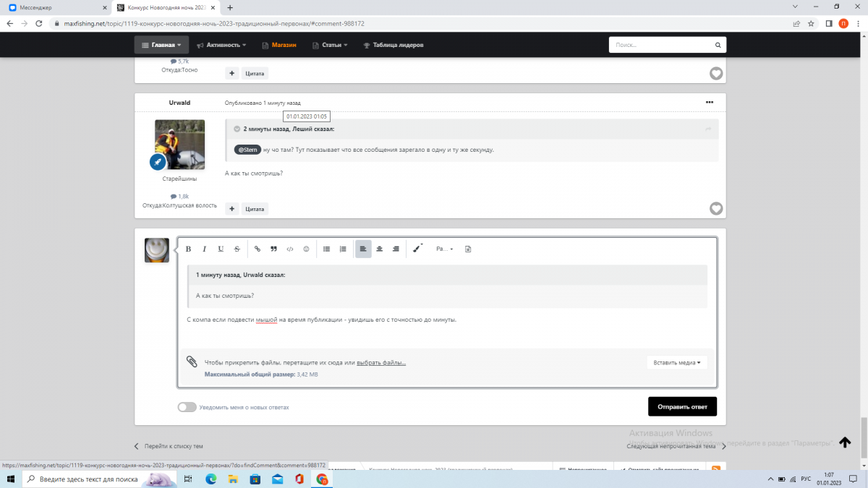The width and height of the screenshot is (868, 488).
Task: Open the emoji picker in the editor
Action: [x=306, y=249]
